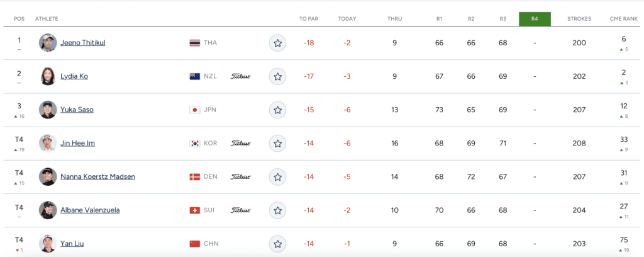Click the star icon for Yan Liu
The width and height of the screenshot is (644, 257).
277,243
